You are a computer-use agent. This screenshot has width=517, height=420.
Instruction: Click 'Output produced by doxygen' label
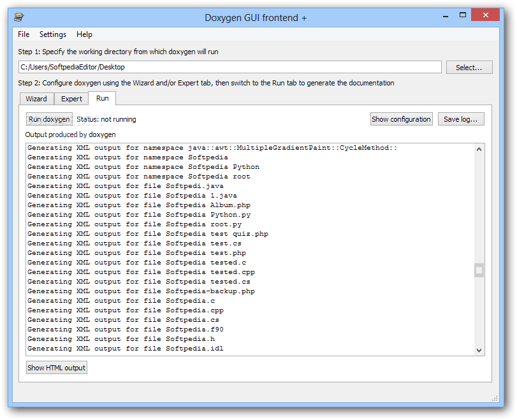(70, 134)
